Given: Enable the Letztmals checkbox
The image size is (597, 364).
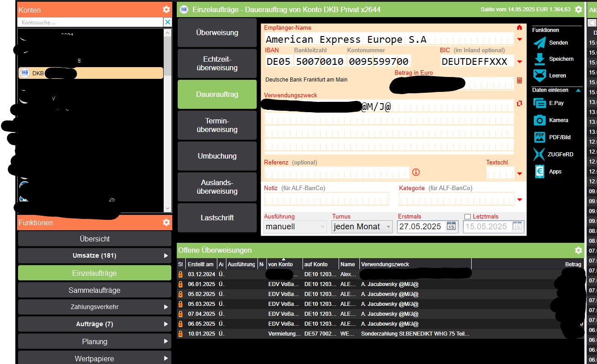Looking at the screenshot, I should click(x=468, y=217).
